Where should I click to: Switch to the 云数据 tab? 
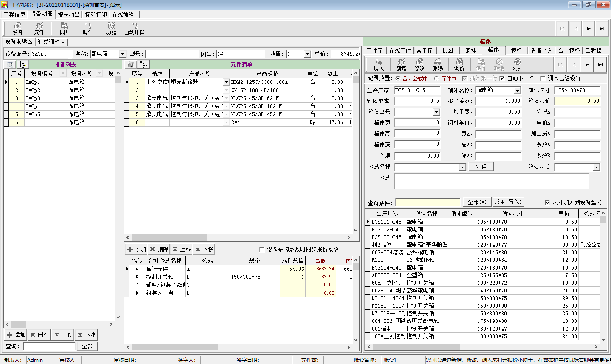click(594, 50)
